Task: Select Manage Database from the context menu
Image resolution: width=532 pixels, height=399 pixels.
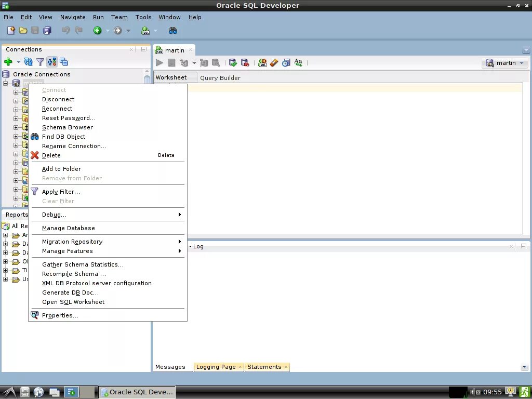Action: pyautogui.click(x=108, y=228)
